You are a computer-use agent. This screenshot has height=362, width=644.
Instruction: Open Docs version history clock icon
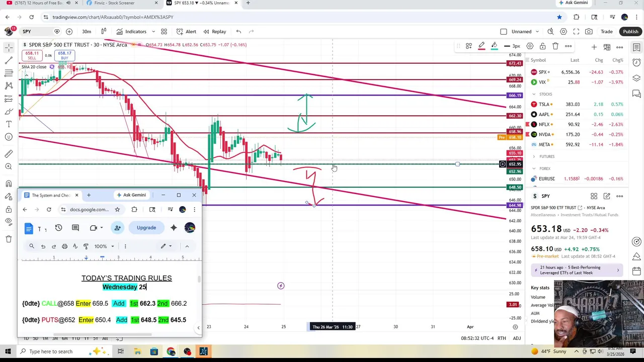click(x=58, y=228)
